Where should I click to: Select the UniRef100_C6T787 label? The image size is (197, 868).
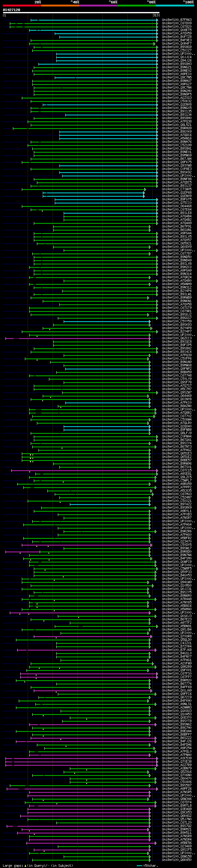click(x=177, y=253)
